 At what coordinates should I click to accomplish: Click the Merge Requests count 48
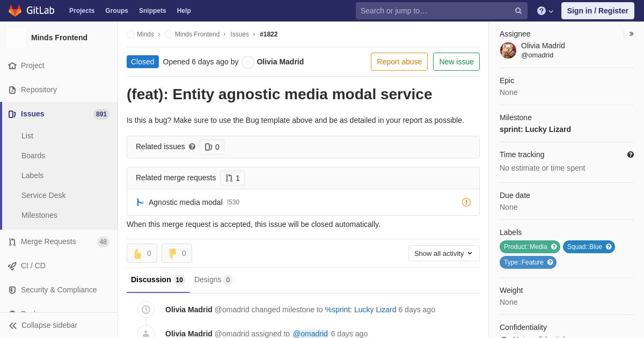(x=103, y=242)
